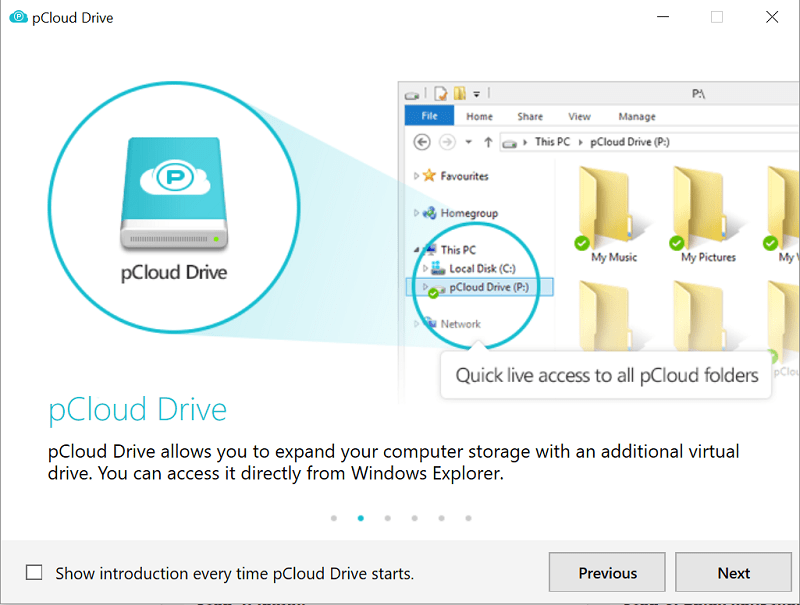
Task: Click Explorer forward arrow button
Action: point(447,142)
